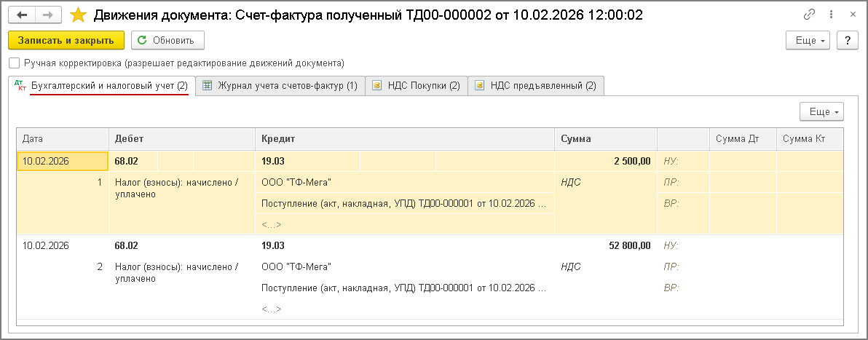Viewport: 868px width, 340px height.
Task: Click the forward navigation arrow
Action: click(x=48, y=15)
